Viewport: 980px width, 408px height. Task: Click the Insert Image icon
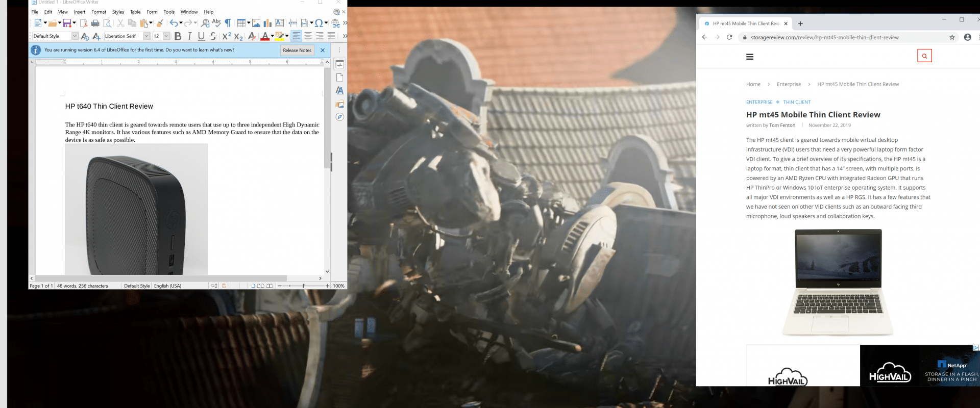[256, 23]
